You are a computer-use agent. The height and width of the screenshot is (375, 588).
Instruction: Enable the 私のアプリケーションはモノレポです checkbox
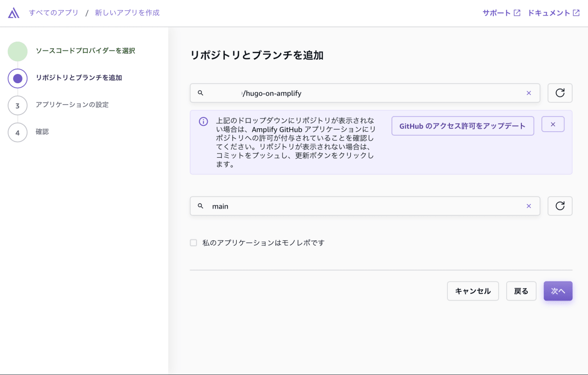pyautogui.click(x=193, y=242)
